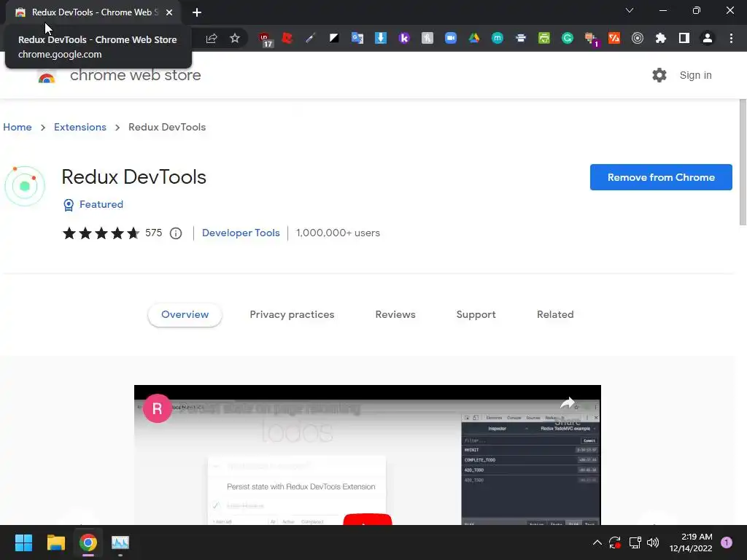Click the teal m extension icon
Image resolution: width=747 pixels, height=560 pixels.
pos(498,38)
